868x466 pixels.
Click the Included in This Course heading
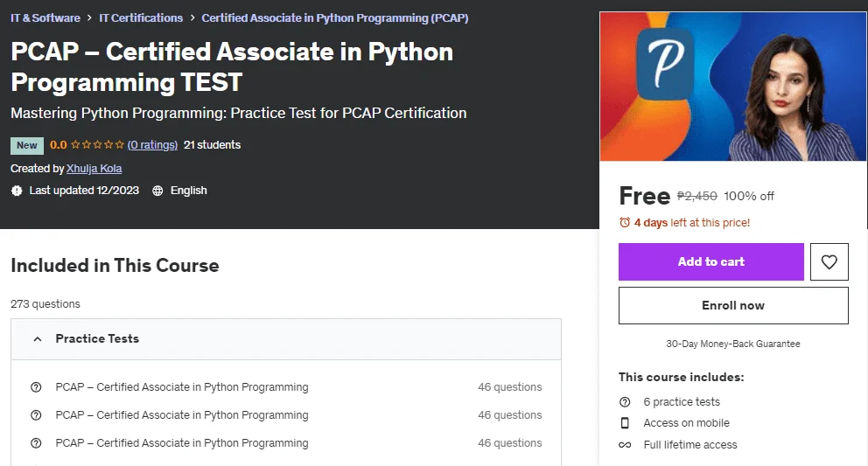[115, 266]
